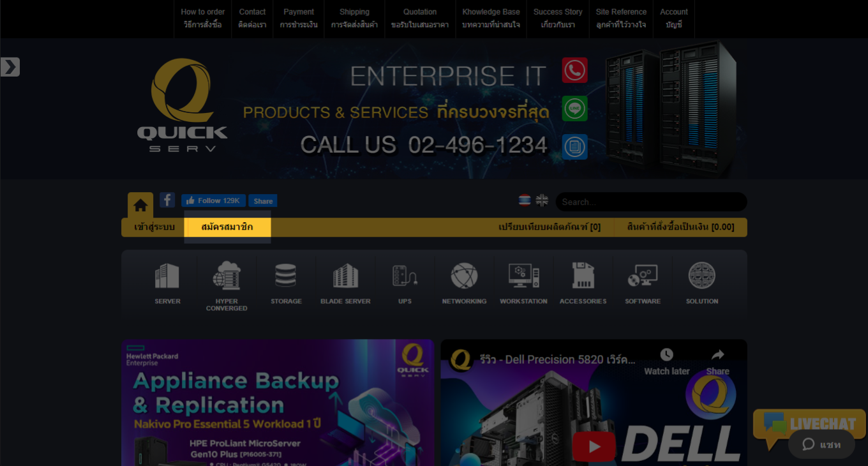The width and height of the screenshot is (868, 466).
Task: Click the green LINE chat icon
Action: (x=574, y=109)
